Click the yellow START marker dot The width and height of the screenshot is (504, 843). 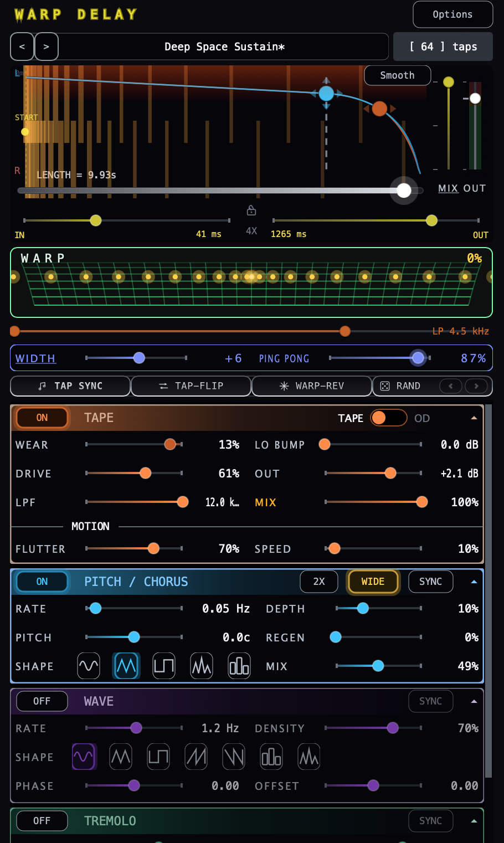(x=25, y=132)
